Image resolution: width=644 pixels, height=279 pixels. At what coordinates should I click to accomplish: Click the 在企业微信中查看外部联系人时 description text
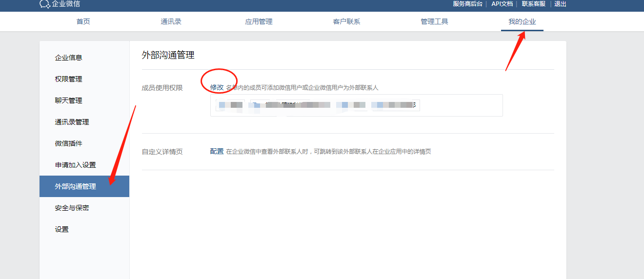pos(328,152)
